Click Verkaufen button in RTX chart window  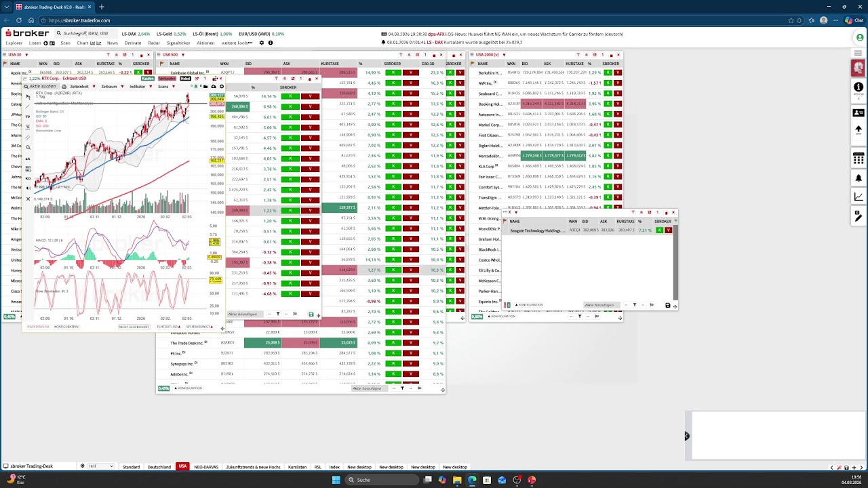click(167, 79)
